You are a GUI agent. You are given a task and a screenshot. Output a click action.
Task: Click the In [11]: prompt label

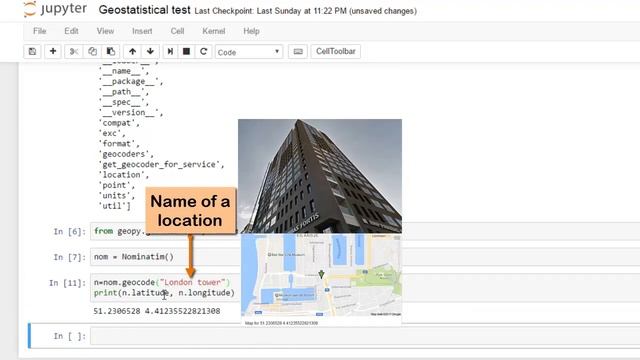pos(67,283)
